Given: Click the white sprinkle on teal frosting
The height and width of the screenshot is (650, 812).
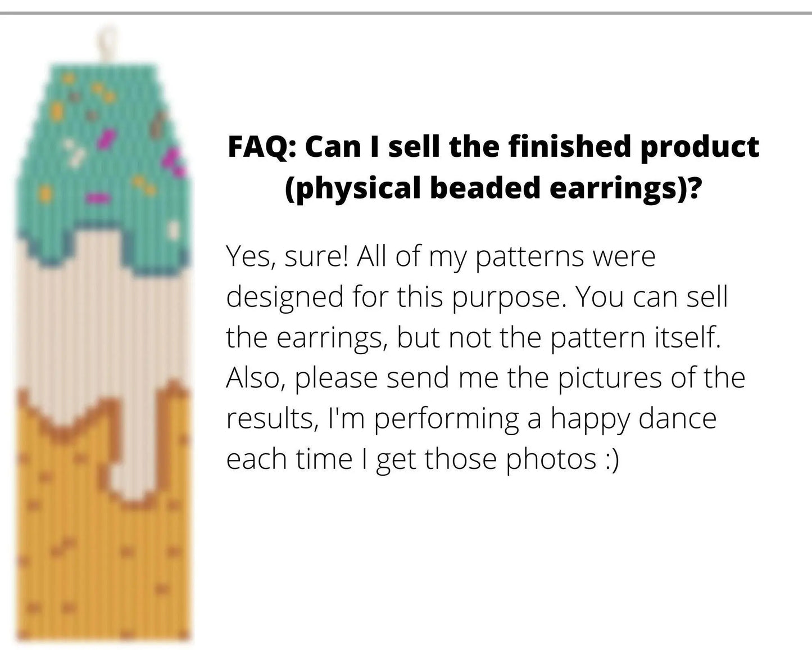Looking at the screenshot, I should (x=71, y=152).
